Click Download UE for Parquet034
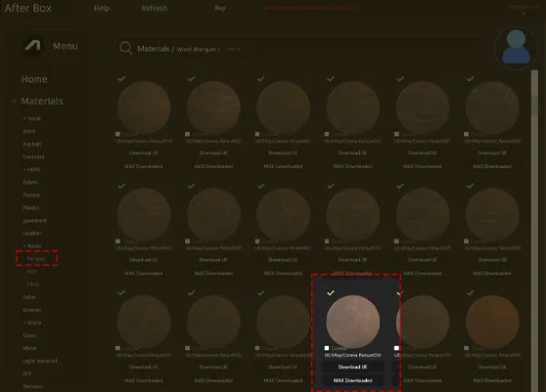This screenshot has height=392, width=546. pyautogui.click(x=352, y=367)
